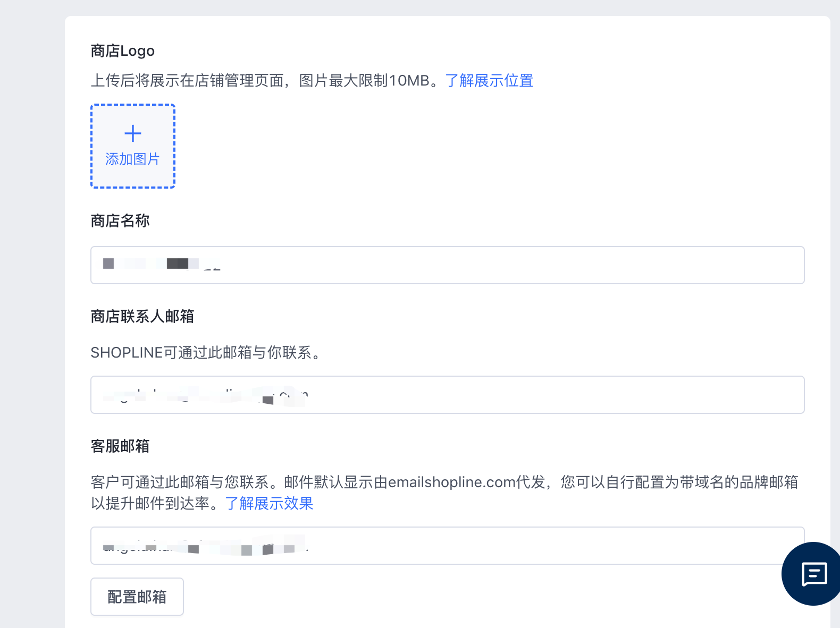Click the blurred customer service email text
Image resolution: width=840 pixels, height=628 pixels.
[x=205, y=547]
